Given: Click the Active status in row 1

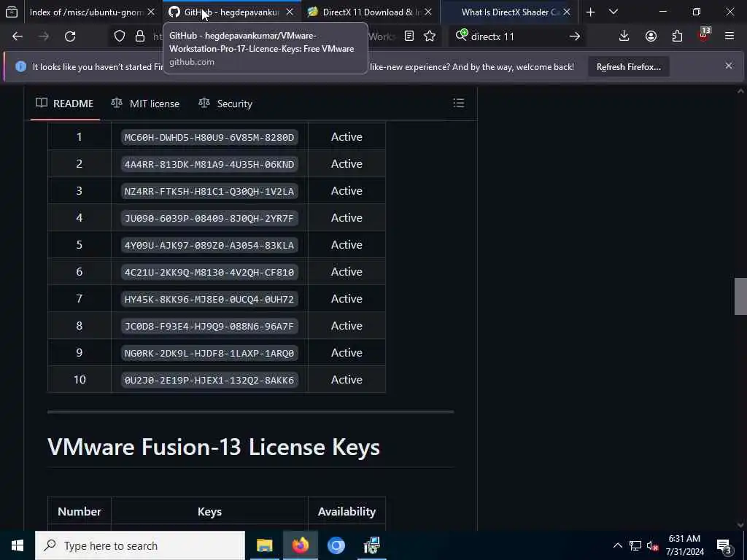Looking at the screenshot, I should (347, 136).
